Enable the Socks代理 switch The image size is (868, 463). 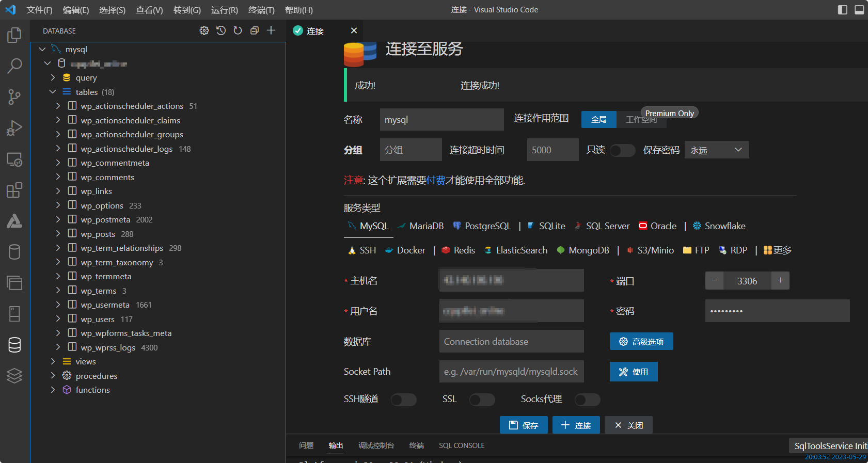587,400
